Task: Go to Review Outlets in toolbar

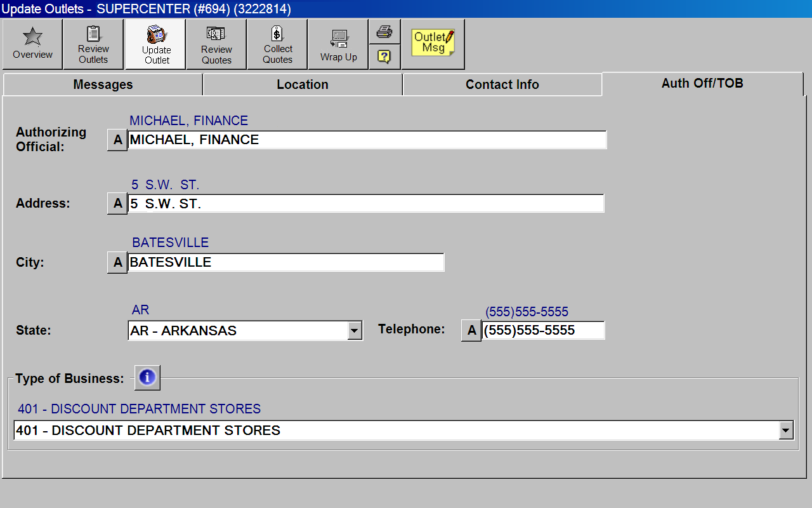Action: [93, 44]
